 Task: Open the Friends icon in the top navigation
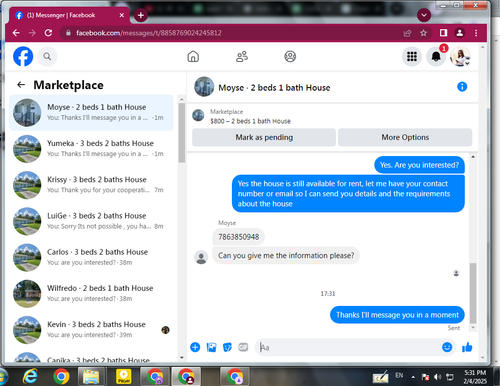coord(242,56)
